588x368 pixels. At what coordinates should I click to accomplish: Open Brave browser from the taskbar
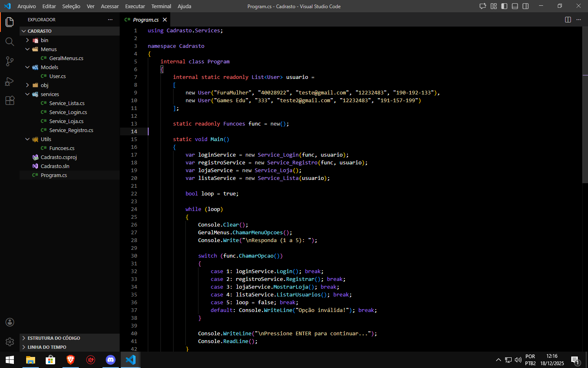71,360
